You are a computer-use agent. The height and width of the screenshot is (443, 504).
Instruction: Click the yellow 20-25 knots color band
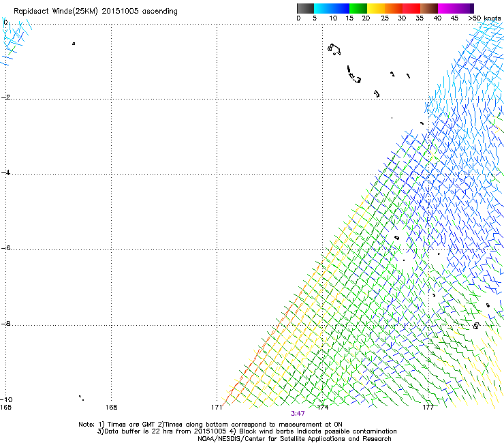click(x=376, y=8)
